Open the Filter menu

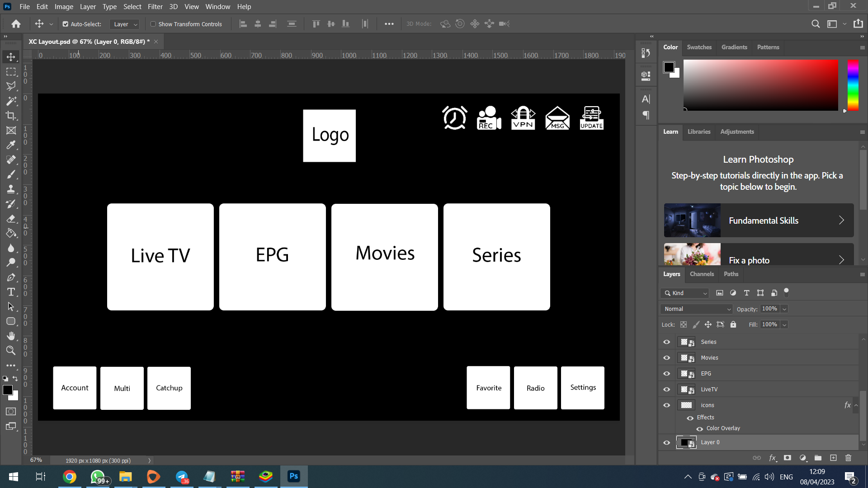[x=155, y=7]
